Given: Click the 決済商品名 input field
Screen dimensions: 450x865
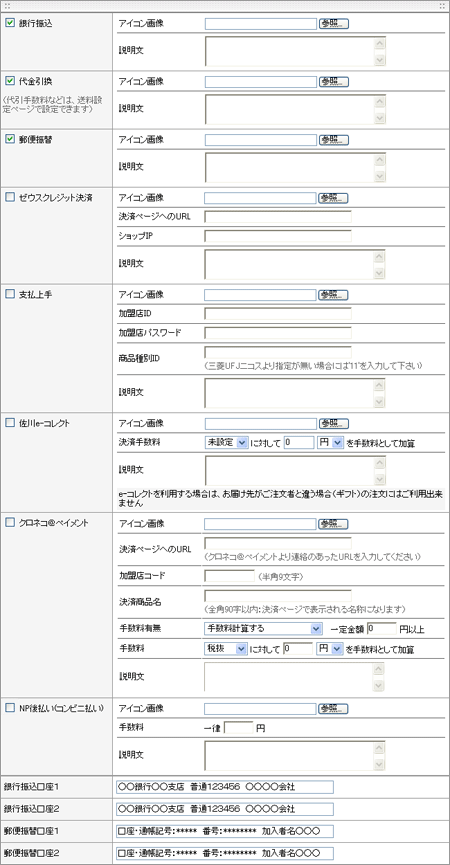Looking at the screenshot, I should click(278, 596).
